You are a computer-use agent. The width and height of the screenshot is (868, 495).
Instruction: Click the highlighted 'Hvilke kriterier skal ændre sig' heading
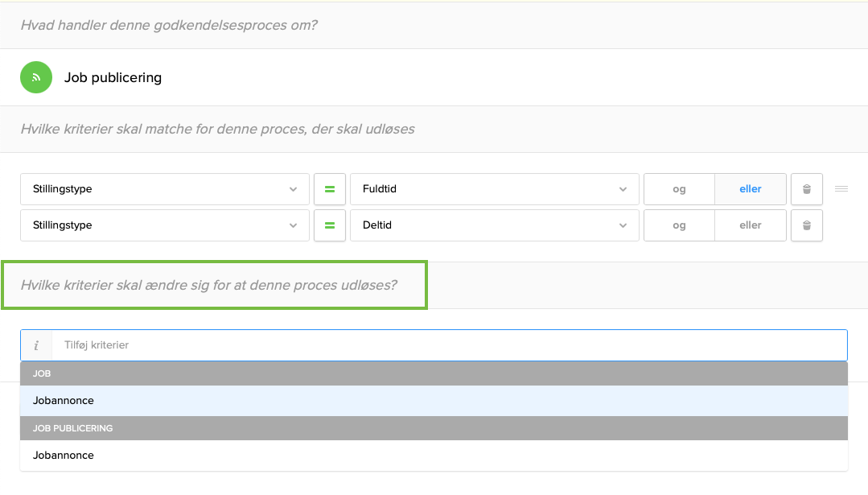pyautogui.click(x=209, y=285)
